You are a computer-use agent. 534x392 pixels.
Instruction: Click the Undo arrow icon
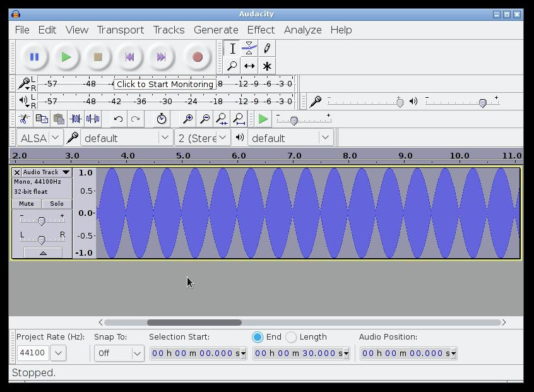[118, 119]
